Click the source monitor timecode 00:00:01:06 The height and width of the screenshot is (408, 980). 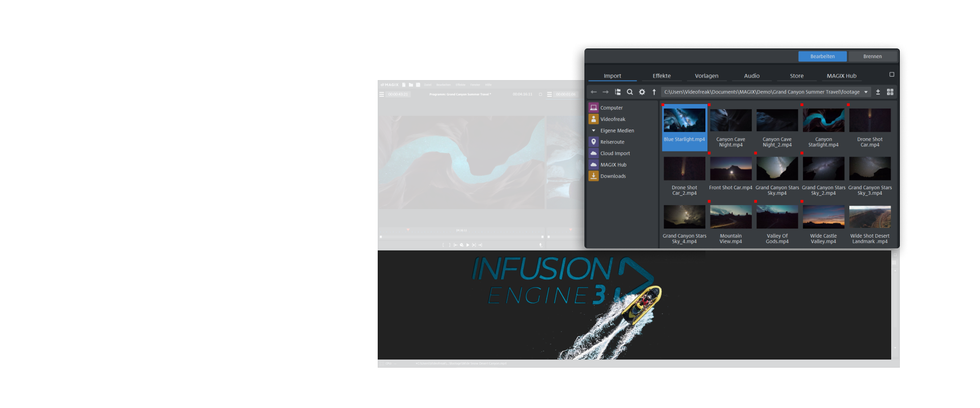[566, 94]
